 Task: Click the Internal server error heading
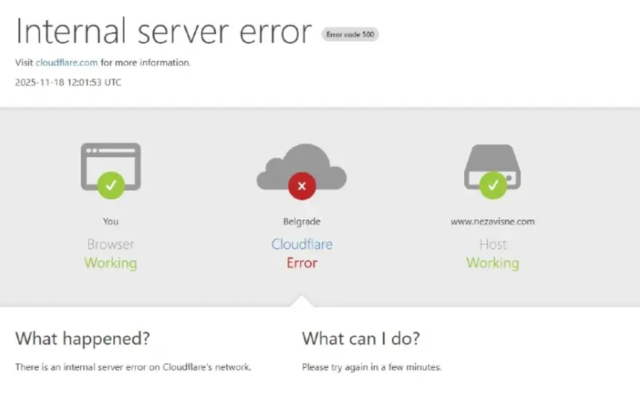pos(163,31)
